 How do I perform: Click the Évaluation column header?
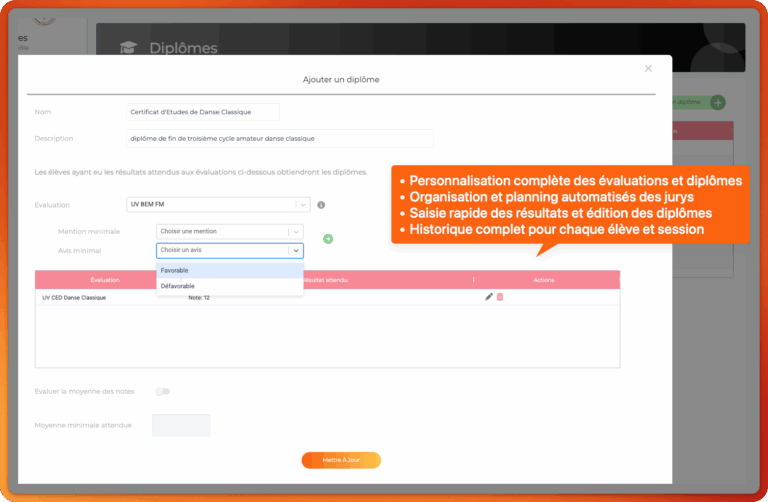pos(104,280)
